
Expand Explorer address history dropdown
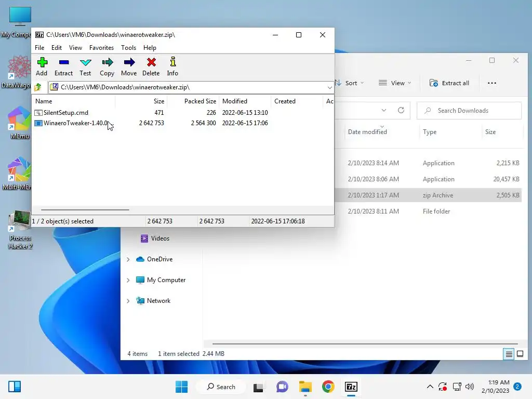(x=384, y=110)
